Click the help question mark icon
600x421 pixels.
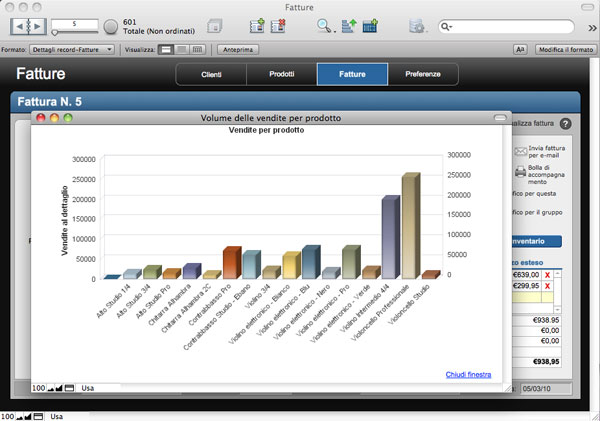(566, 124)
